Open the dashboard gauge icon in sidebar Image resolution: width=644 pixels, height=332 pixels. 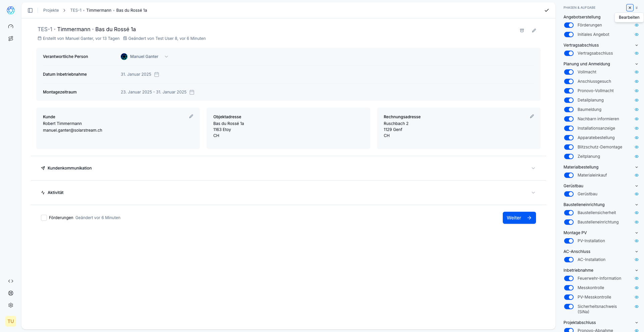tap(11, 26)
